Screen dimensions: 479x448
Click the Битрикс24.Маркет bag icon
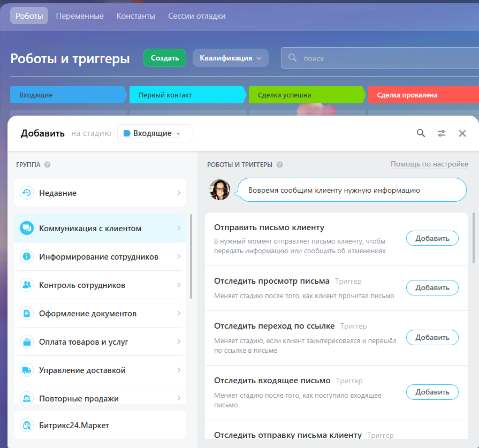pyautogui.click(x=27, y=425)
